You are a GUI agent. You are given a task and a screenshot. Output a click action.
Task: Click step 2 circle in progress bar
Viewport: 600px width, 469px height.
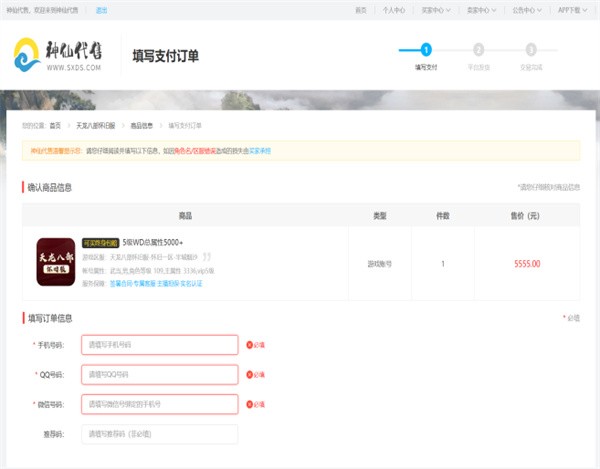click(478, 49)
